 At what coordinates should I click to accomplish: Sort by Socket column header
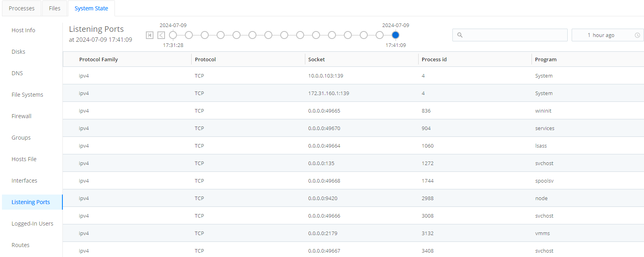(316, 59)
